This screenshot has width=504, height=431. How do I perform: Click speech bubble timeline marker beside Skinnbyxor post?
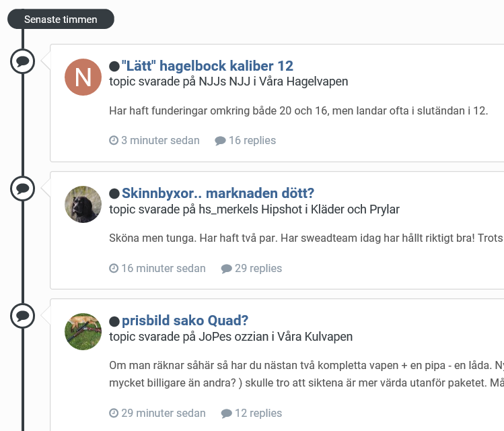[23, 188]
